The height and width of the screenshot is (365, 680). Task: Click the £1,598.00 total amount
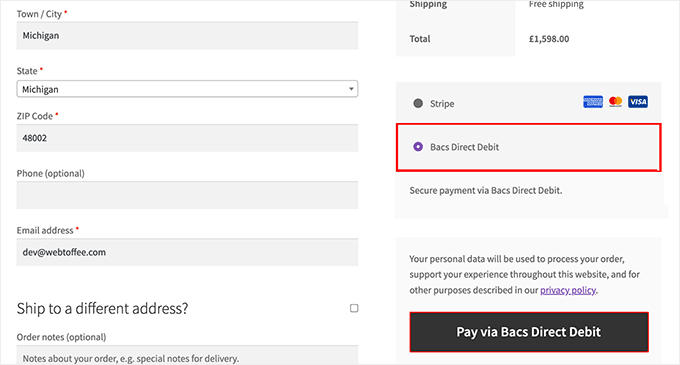click(549, 39)
